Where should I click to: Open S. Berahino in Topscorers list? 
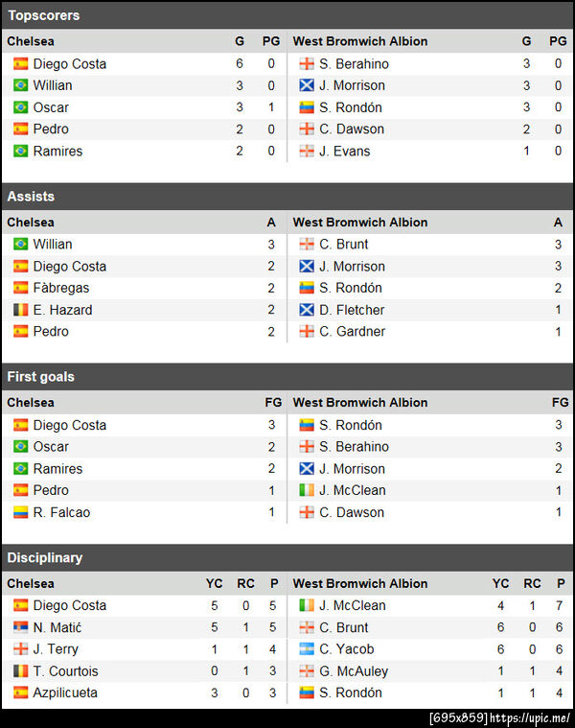coord(354,64)
